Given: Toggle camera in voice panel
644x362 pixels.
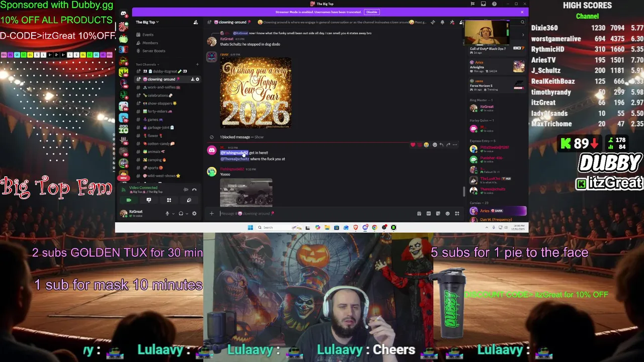Looking at the screenshot, I should coord(128,200).
